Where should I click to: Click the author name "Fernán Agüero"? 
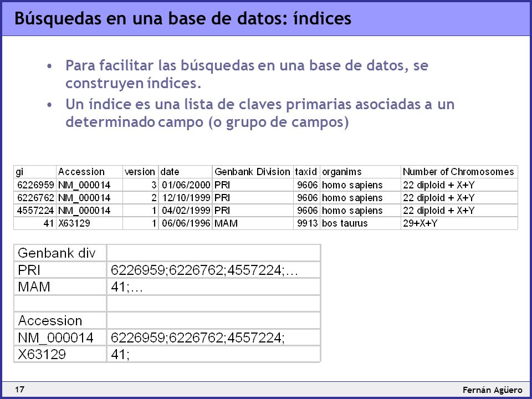492,390
